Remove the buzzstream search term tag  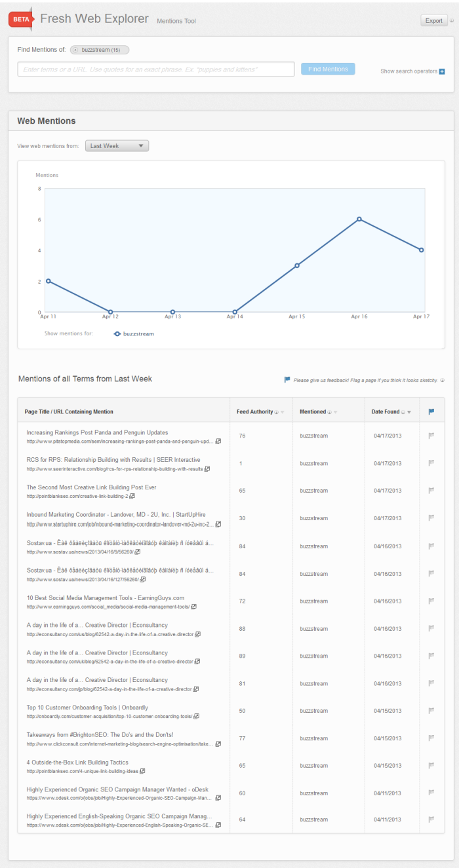76,50
